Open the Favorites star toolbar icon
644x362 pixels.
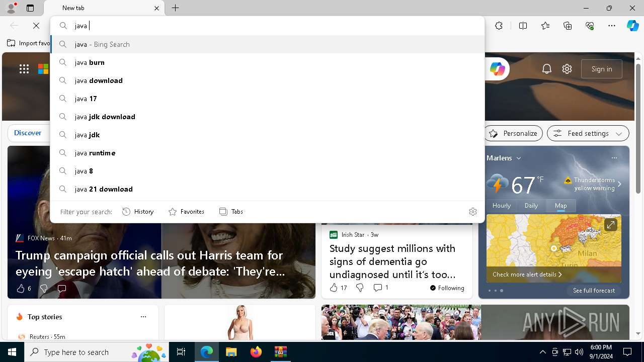(x=545, y=26)
